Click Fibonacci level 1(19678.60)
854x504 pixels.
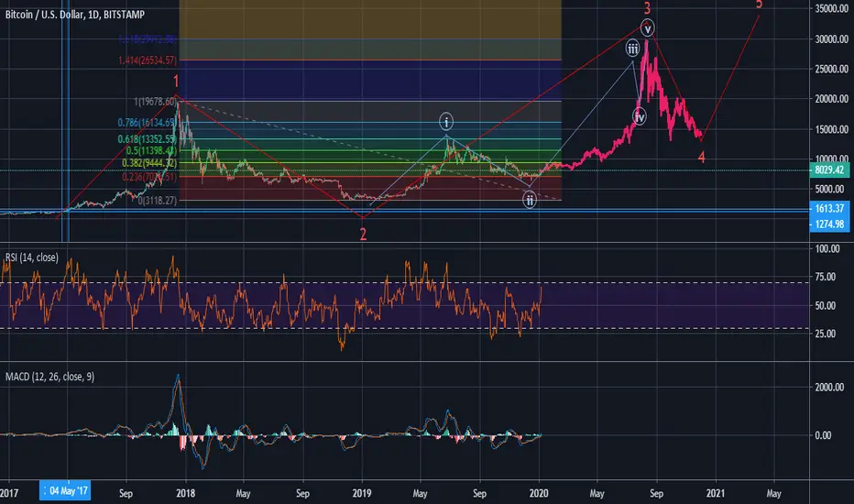155,102
